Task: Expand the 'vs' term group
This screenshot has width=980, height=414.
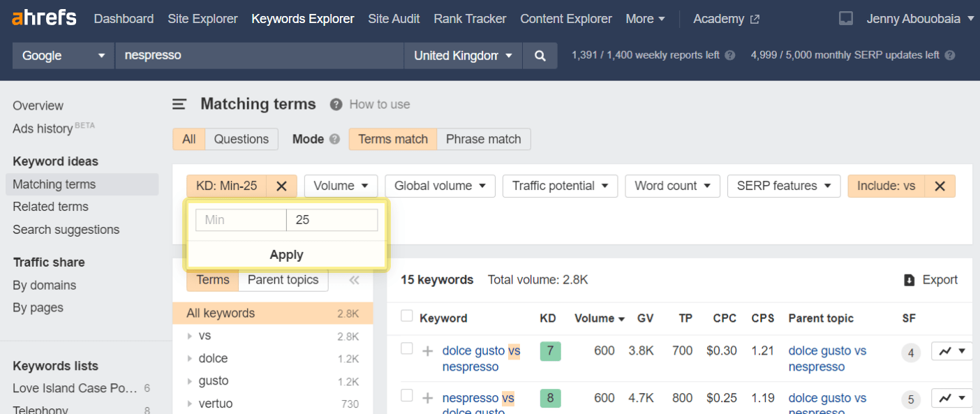Action: (x=190, y=336)
